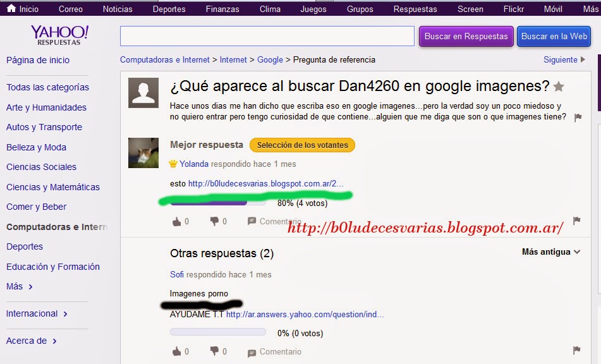Report Yolanda's answer with the flag icon
601x364 pixels.
pyautogui.click(x=577, y=221)
